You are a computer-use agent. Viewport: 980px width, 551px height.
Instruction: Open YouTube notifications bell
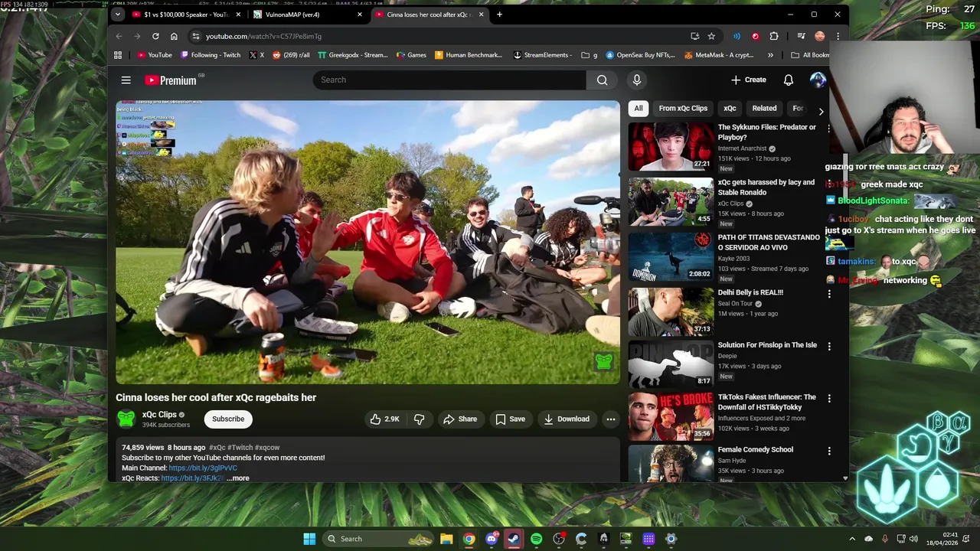point(789,80)
